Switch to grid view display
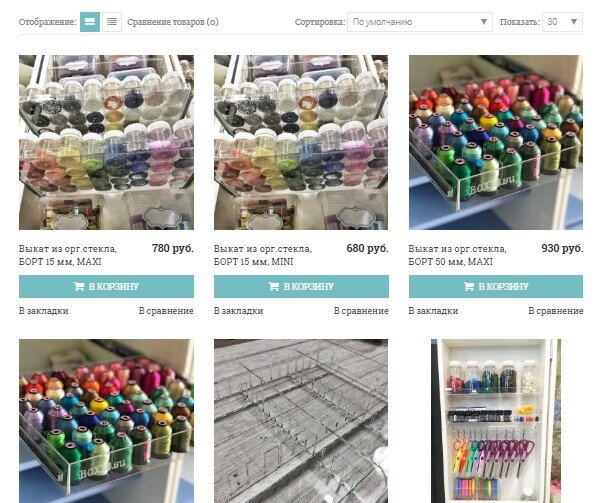This screenshot has height=503, width=597. click(x=90, y=22)
